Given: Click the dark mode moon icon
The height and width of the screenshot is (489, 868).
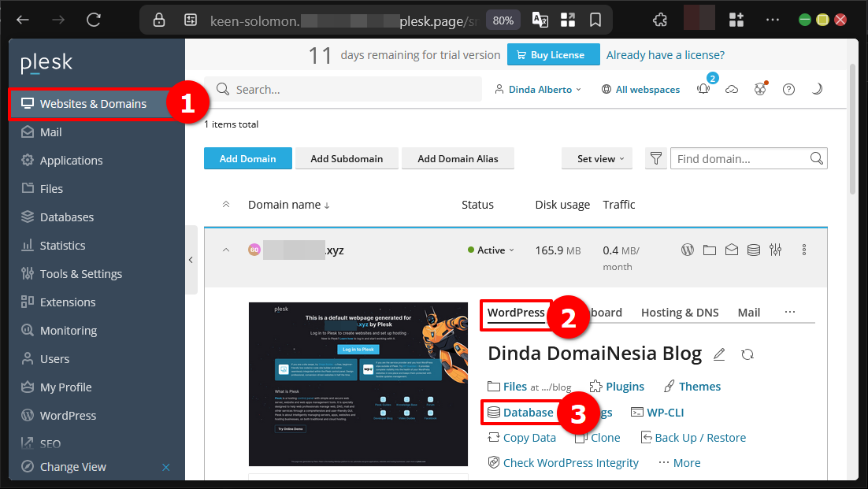Looking at the screenshot, I should (817, 90).
